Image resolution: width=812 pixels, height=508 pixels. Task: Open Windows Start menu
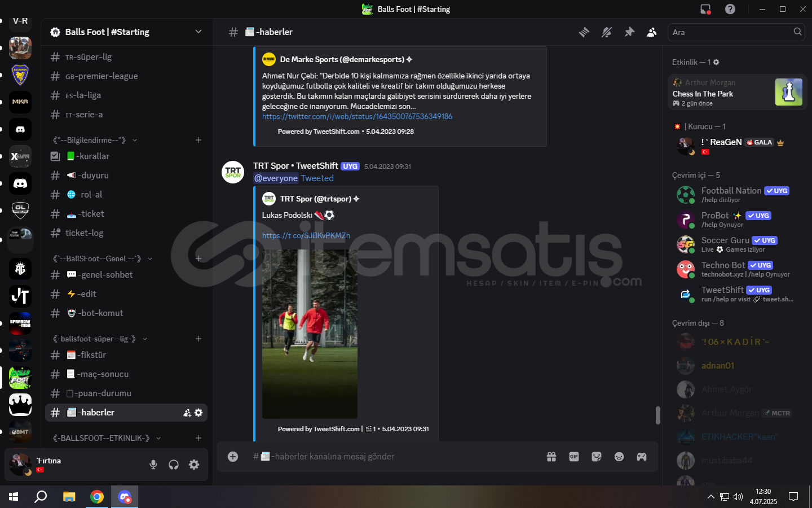pos(14,497)
